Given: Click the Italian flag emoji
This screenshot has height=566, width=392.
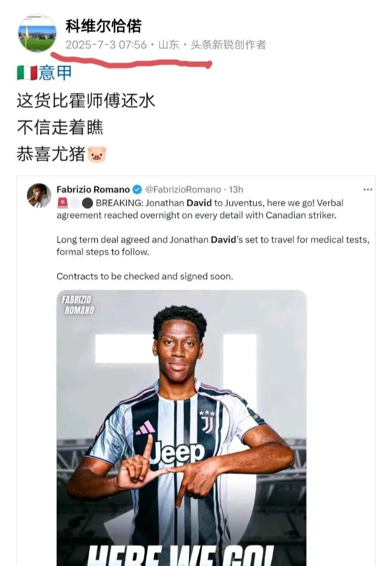Looking at the screenshot, I should pyautogui.click(x=27, y=73).
